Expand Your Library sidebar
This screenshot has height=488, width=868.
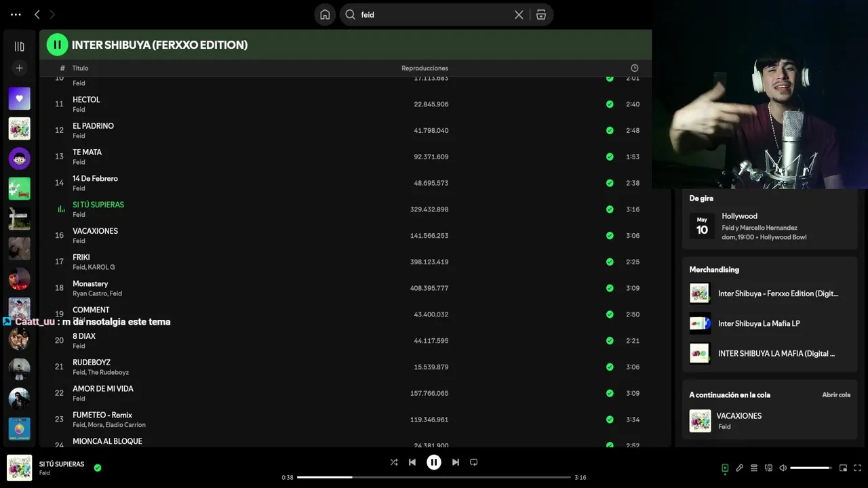tap(19, 46)
